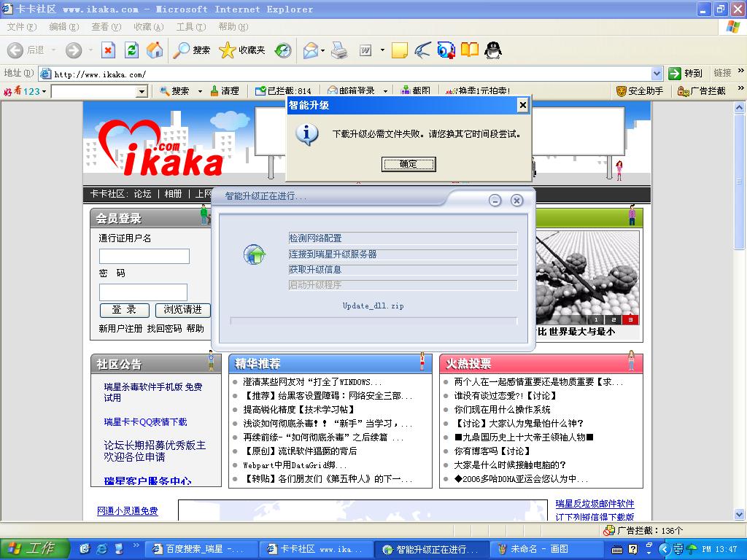747x560 pixels.
Task: Click the open book icon in toolbar
Action: coord(469,50)
